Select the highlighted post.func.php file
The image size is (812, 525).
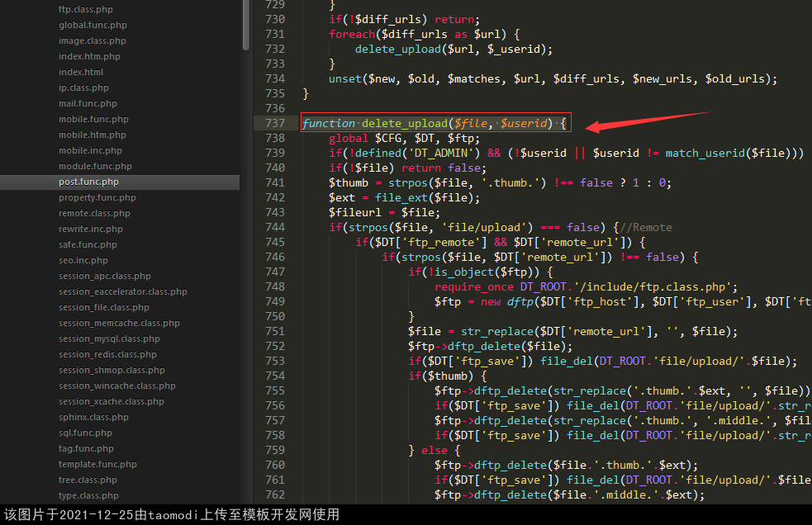pyautogui.click(x=88, y=182)
